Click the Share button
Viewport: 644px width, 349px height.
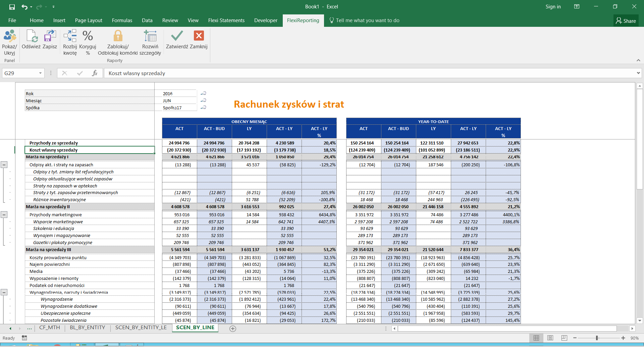point(626,21)
